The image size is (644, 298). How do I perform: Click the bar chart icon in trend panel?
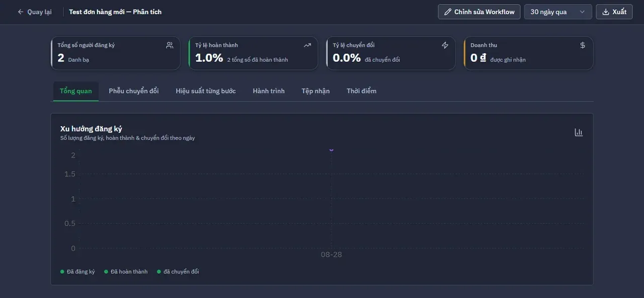click(x=579, y=132)
